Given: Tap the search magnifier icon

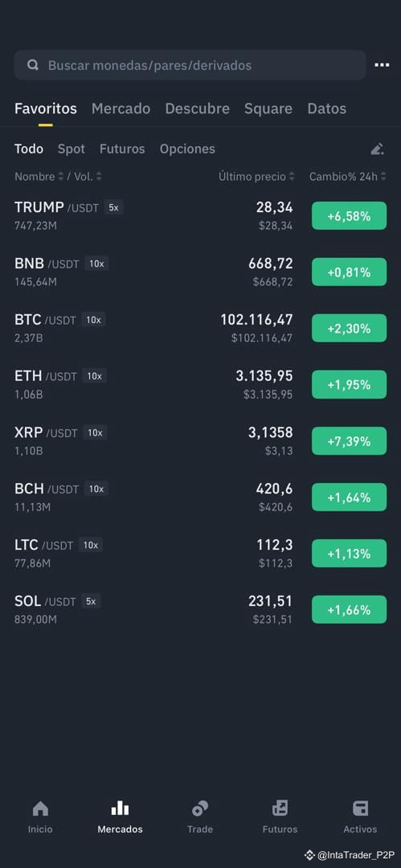Looking at the screenshot, I should 33,65.
